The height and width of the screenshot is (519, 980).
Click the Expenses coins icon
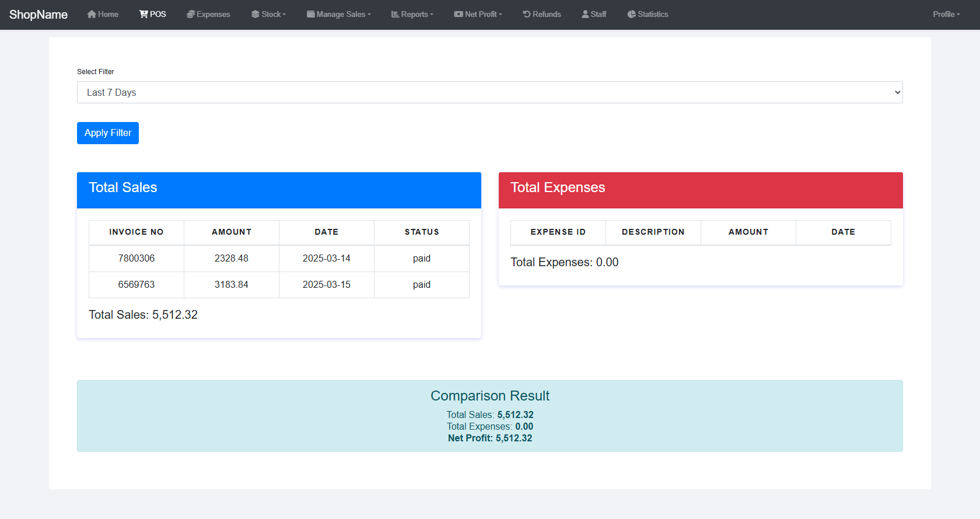[191, 14]
